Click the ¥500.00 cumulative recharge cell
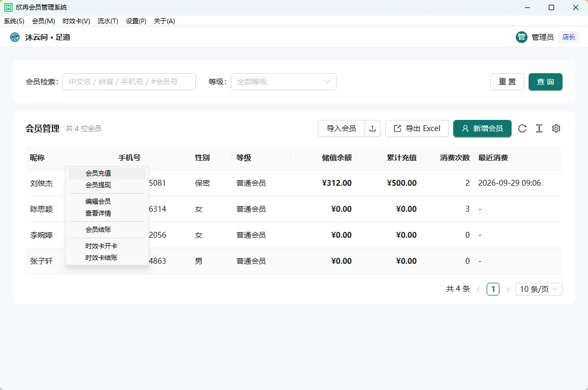This screenshot has width=588, height=390. tap(402, 183)
